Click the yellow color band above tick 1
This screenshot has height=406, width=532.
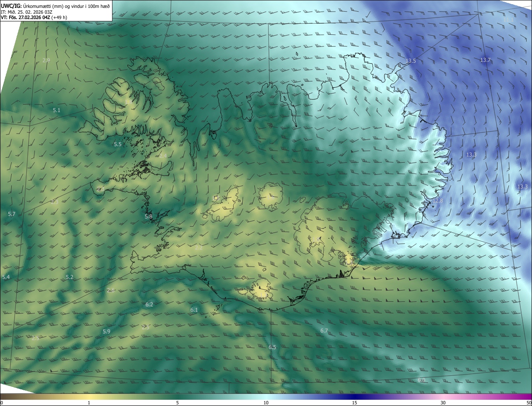click(x=89, y=396)
